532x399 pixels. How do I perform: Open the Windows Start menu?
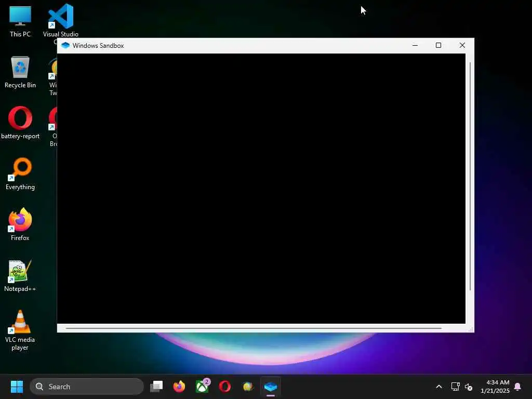[17, 387]
